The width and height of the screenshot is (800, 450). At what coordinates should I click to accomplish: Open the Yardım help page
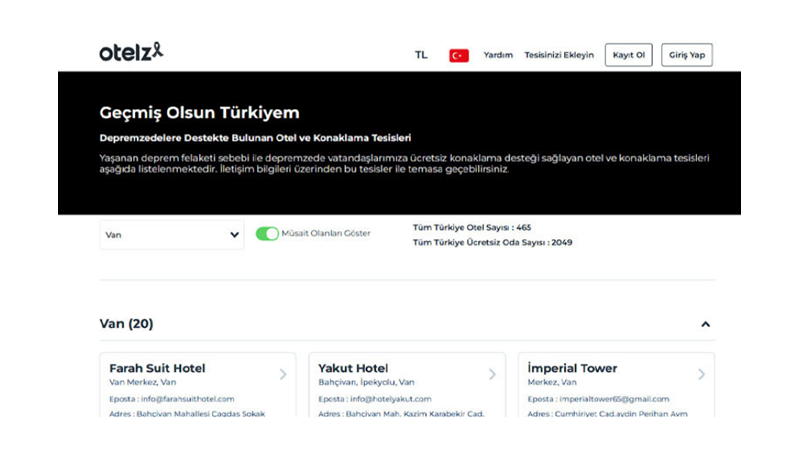tap(498, 55)
